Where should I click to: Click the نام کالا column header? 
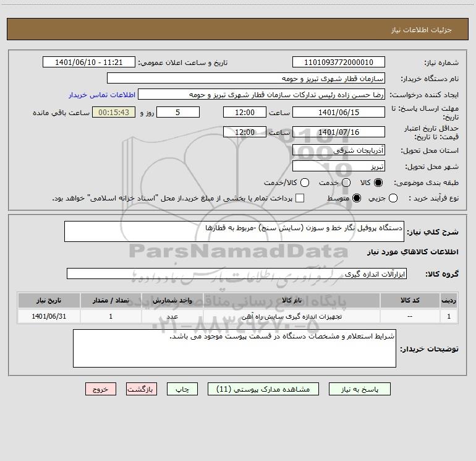click(x=291, y=300)
